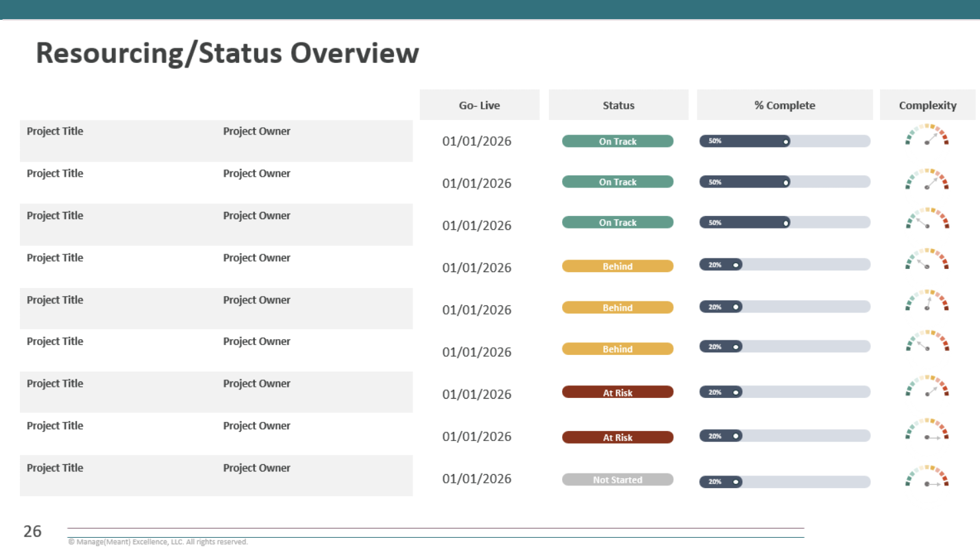Image resolution: width=980 pixels, height=551 pixels.
Task: Click the third Behind status pill
Action: [618, 348]
